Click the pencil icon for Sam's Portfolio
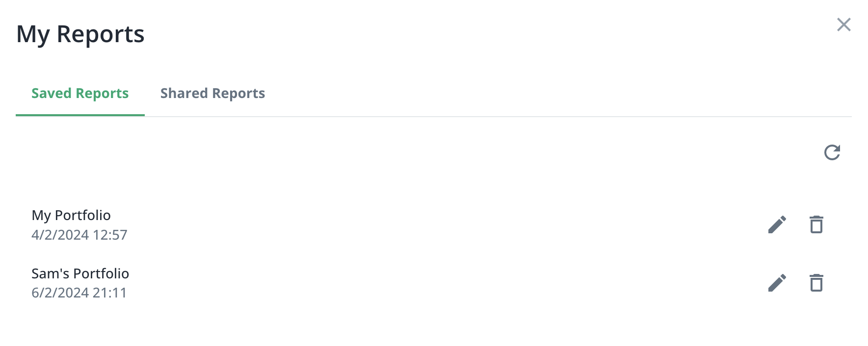The height and width of the screenshot is (346, 868). coord(777,283)
